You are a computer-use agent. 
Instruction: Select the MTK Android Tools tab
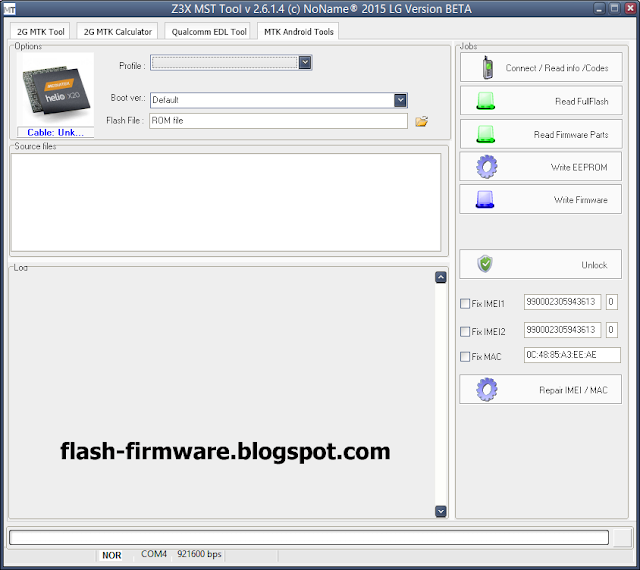[298, 31]
